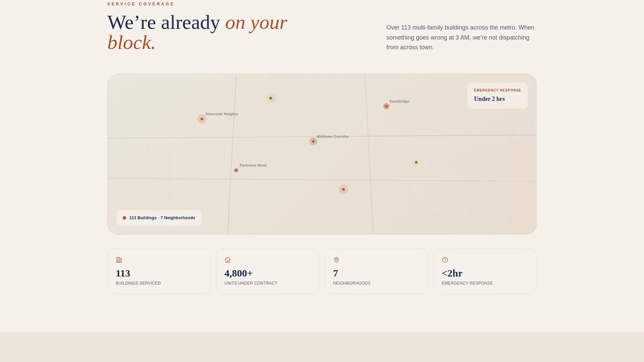
Task: Click the SERVICE COVERAGE section label
Action: (141, 4)
